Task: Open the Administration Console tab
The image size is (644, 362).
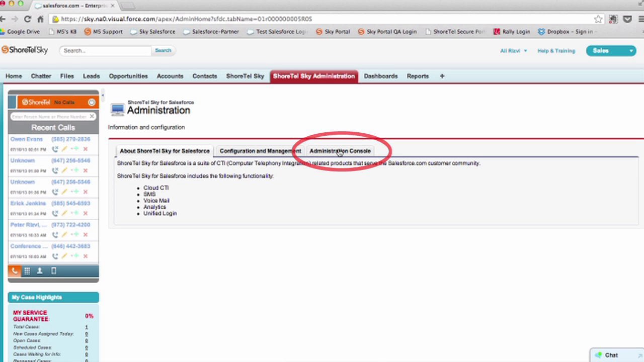Action: tap(340, 151)
